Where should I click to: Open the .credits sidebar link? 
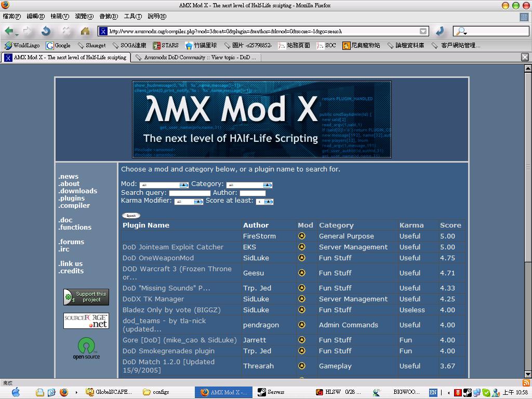(x=71, y=271)
